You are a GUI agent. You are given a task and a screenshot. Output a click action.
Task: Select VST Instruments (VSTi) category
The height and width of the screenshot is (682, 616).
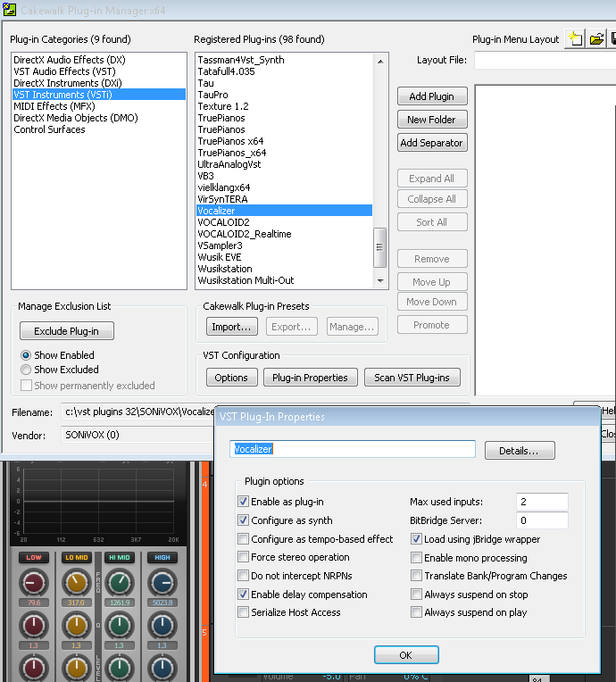click(x=99, y=95)
